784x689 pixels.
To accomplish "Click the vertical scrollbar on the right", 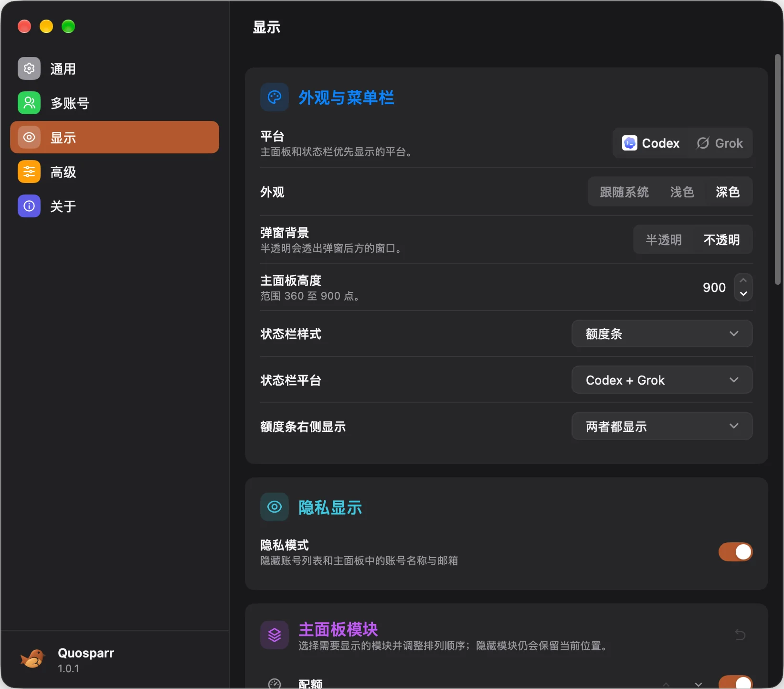I will click(778, 169).
